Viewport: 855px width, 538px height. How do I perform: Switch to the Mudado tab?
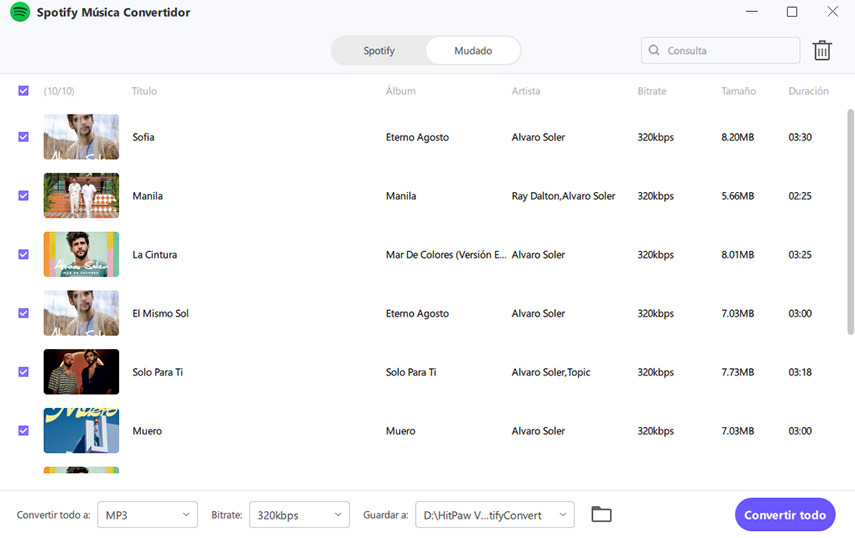473,51
